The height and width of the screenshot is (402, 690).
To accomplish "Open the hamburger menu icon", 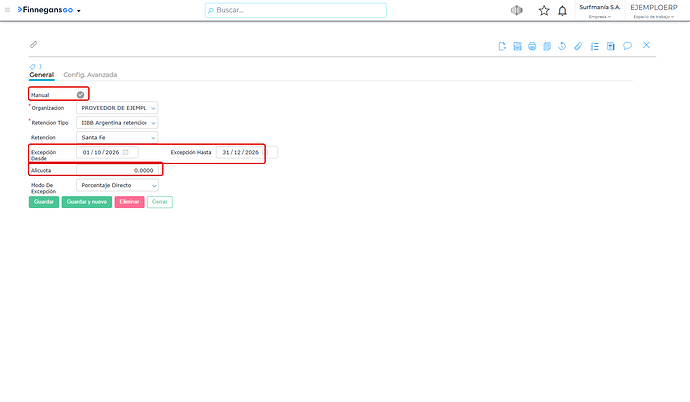I will pyautogui.click(x=7, y=10).
